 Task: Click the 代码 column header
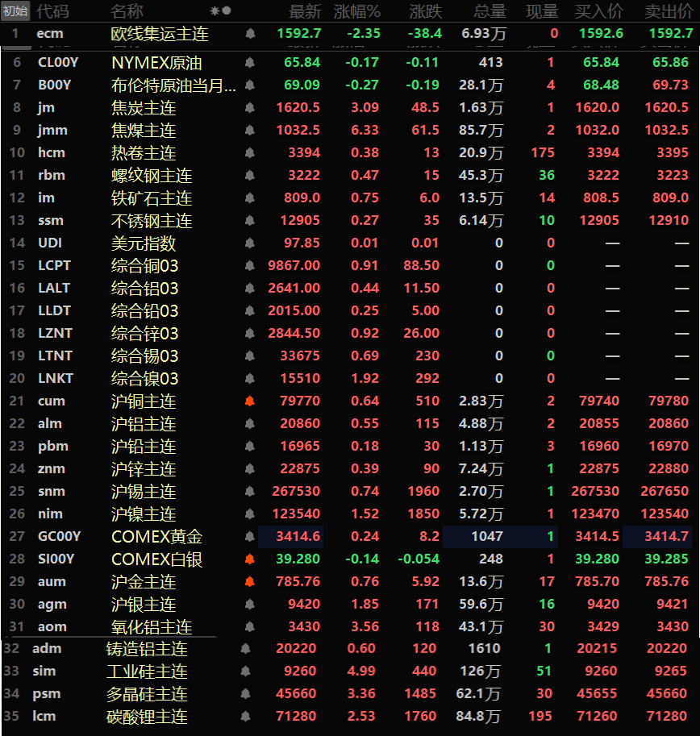[52, 11]
